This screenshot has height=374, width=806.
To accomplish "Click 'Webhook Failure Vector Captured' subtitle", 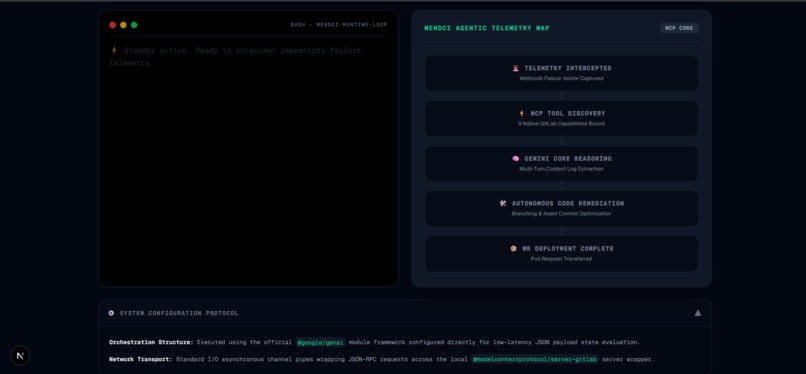I will pyautogui.click(x=561, y=79).
